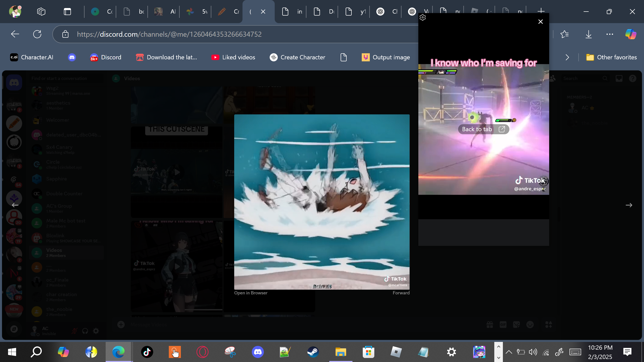
Task: Expand the Other favorites folder
Action: point(611,57)
